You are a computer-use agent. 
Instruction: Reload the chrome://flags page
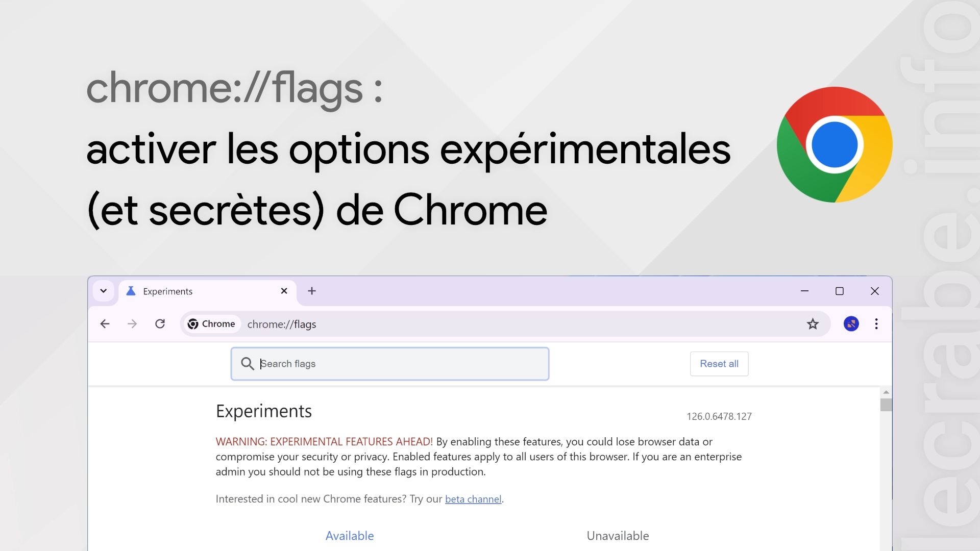pos(160,324)
